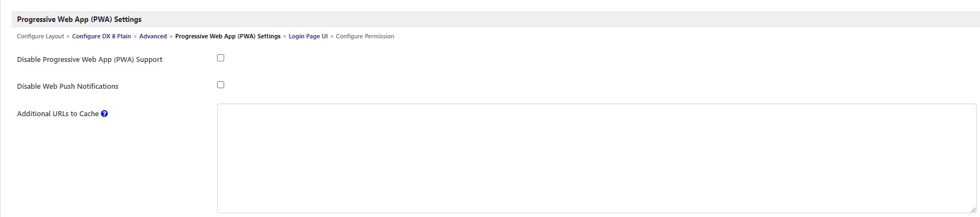Screen dimensions: 980x217
Task: Open the Login Page UI breadcrumb link
Action: 308,37
